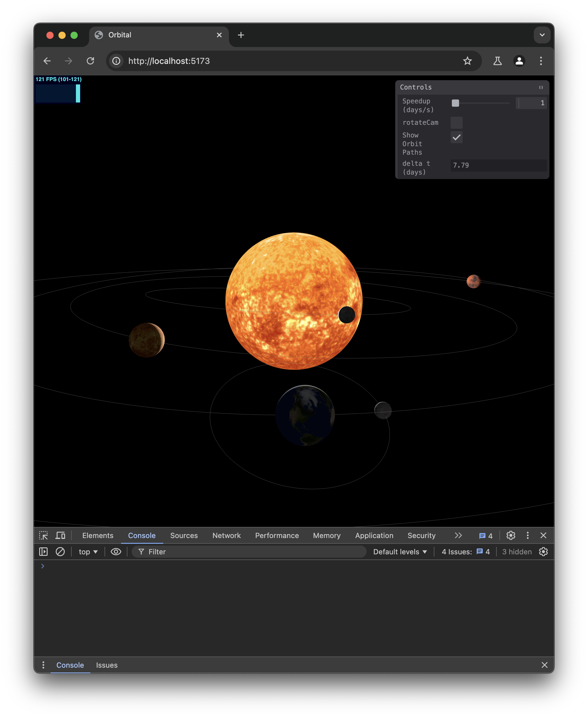Reload the Orbital page
Viewport: 588px width, 718px height.
click(90, 61)
